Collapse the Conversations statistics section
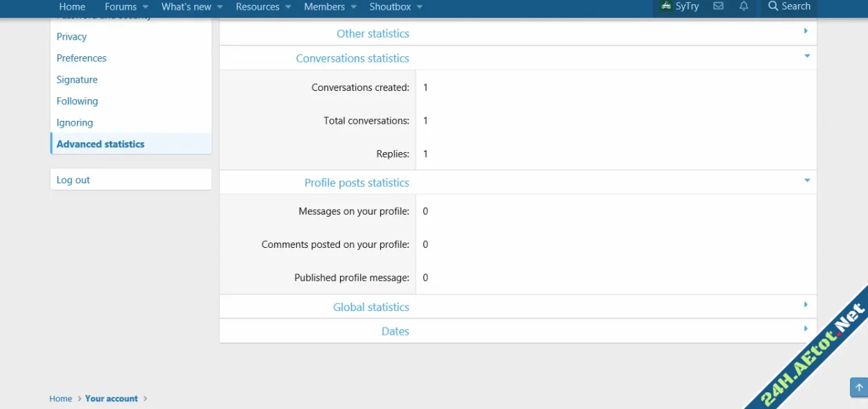The image size is (868, 409). tap(806, 56)
